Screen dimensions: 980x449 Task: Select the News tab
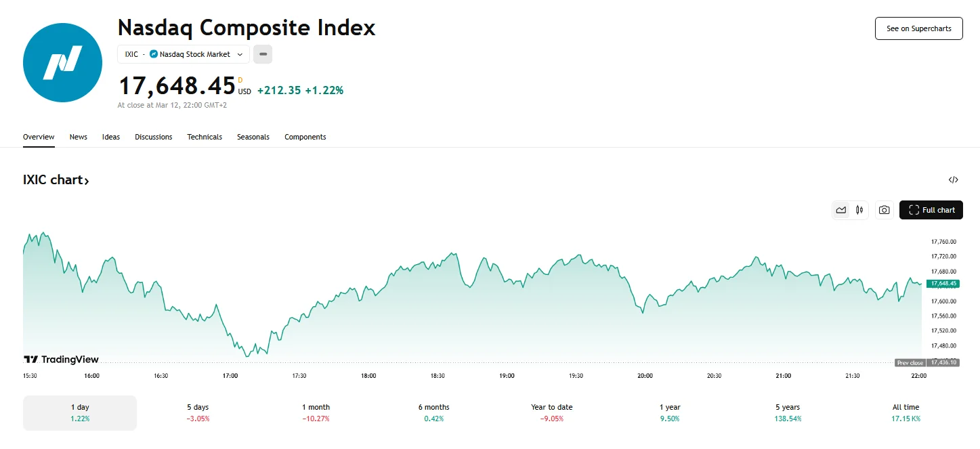click(x=78, y=137)
